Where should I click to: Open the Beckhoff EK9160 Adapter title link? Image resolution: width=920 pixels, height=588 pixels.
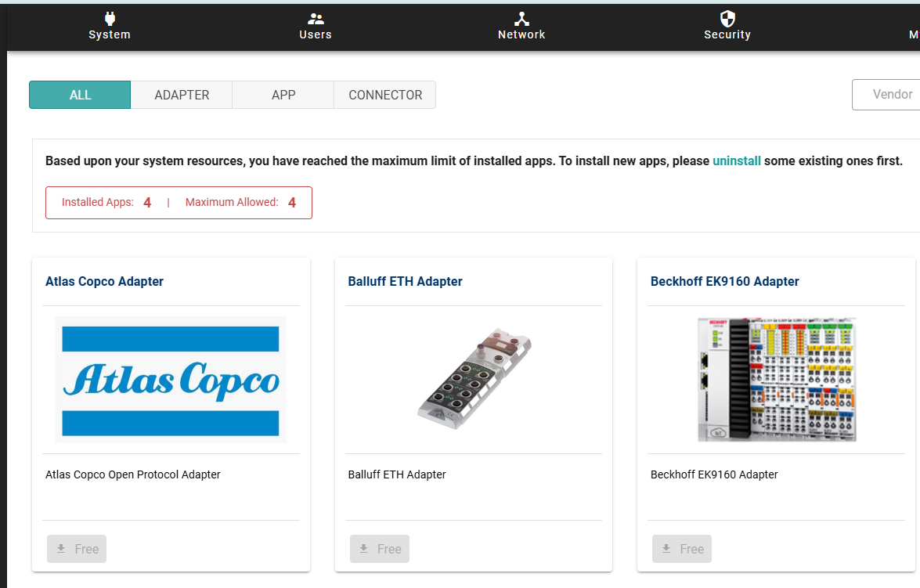point(724,282)
